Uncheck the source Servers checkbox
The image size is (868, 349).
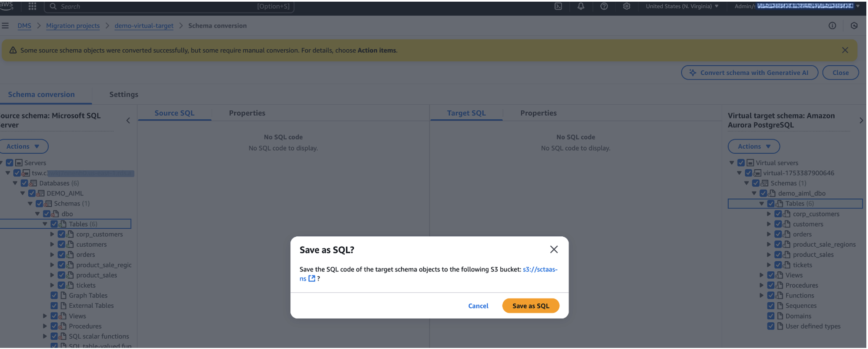[10, 162]
